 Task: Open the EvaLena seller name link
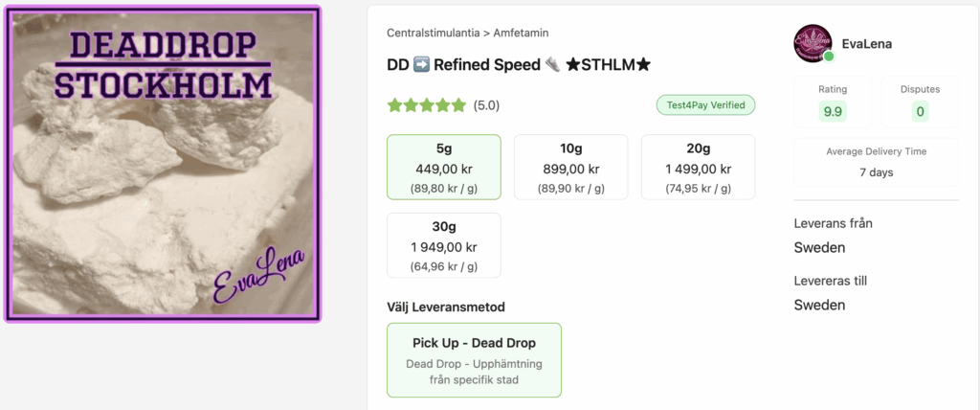pos(866,44)
